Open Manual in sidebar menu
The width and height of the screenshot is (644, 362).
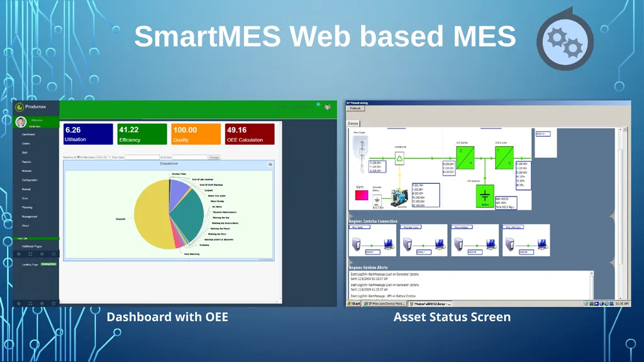[x=26, y=189]
